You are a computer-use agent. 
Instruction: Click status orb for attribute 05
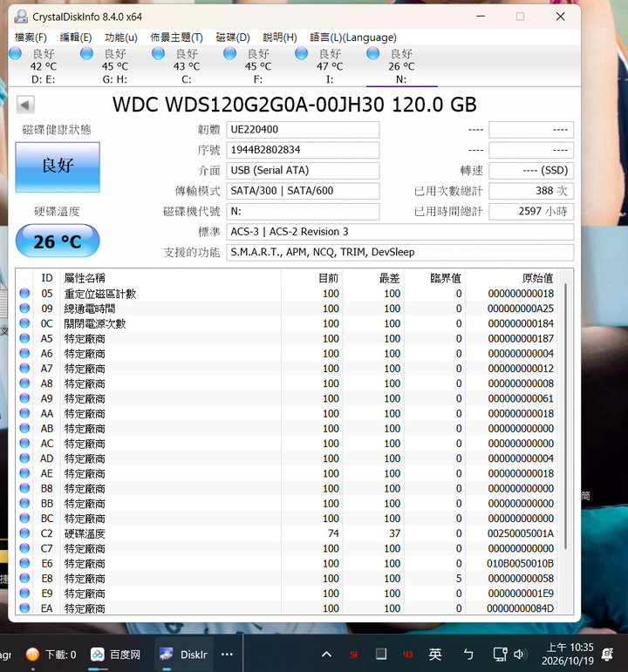(25, 293)
